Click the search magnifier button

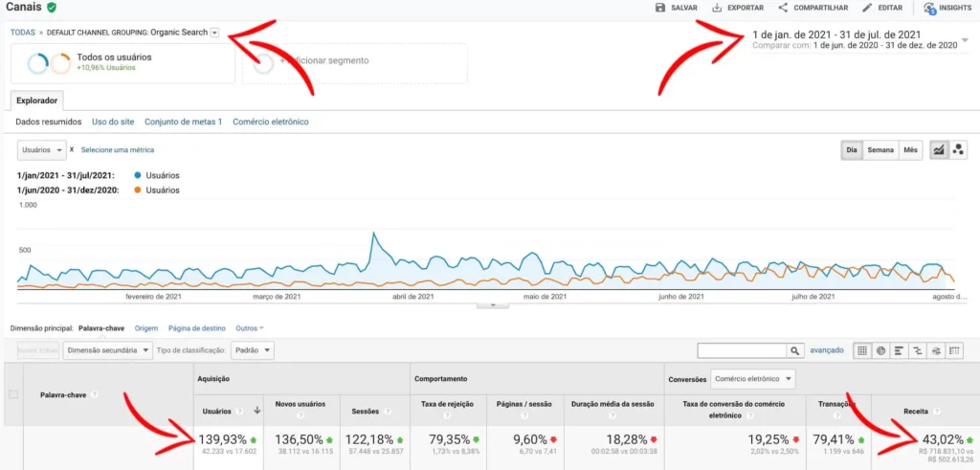(x=794, y=350)
